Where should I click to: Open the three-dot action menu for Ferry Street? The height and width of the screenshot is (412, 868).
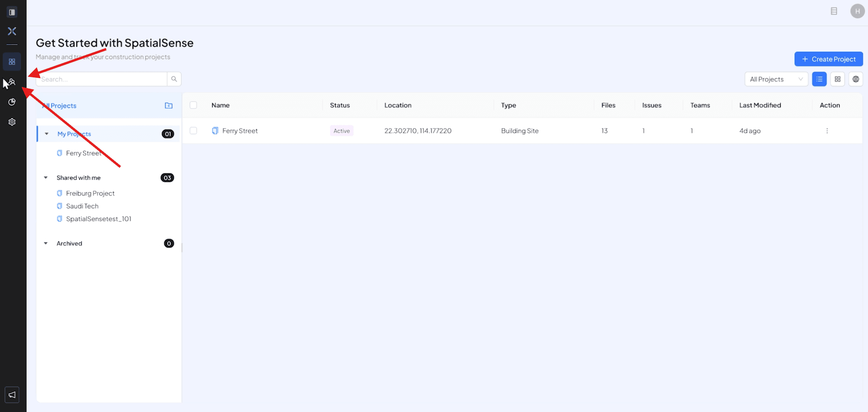pyautogui.click(x=827, y=131)
